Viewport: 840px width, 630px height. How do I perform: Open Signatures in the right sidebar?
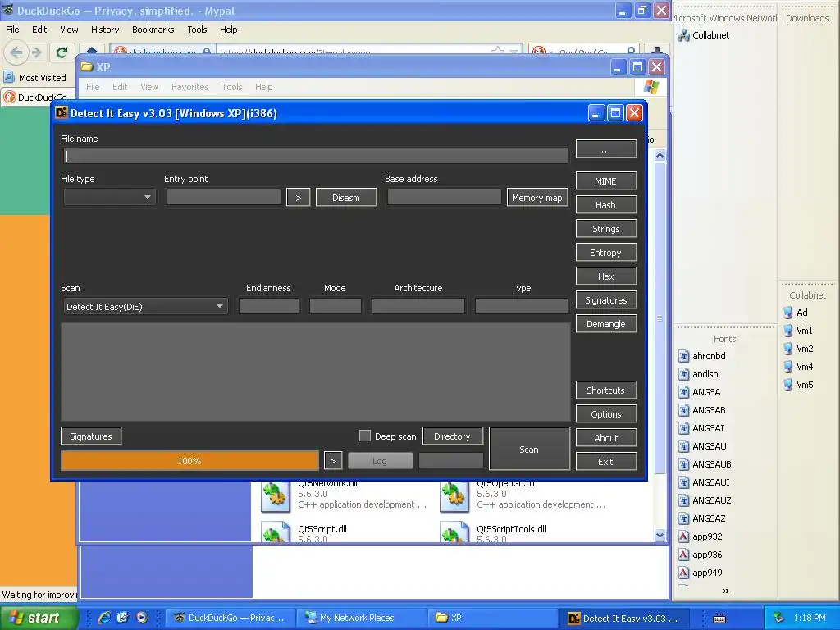(606, 300)
